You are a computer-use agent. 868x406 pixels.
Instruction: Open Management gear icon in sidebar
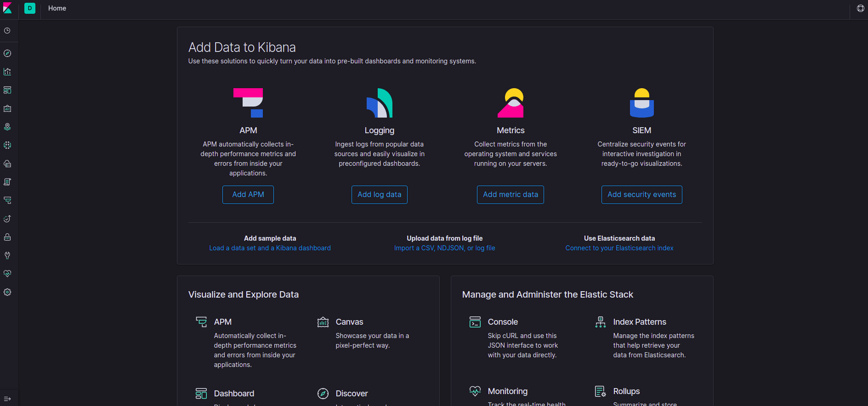[7, 292]
